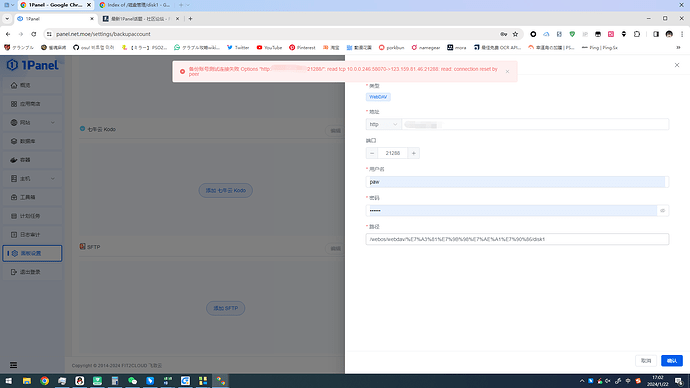Close the red error notification
Viewport: 690px width, 388px height.
point(507,71)
